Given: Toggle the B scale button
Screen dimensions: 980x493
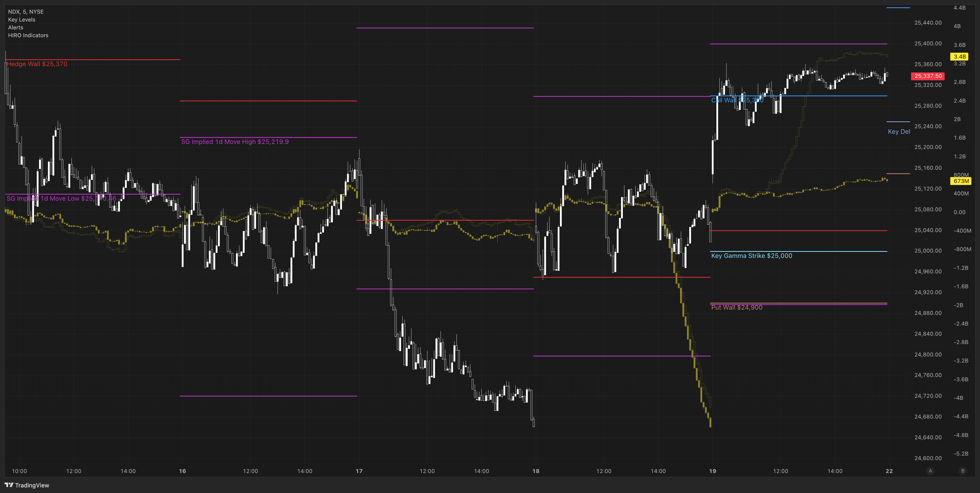Looking at the screenshot, I should pos(963,471).
